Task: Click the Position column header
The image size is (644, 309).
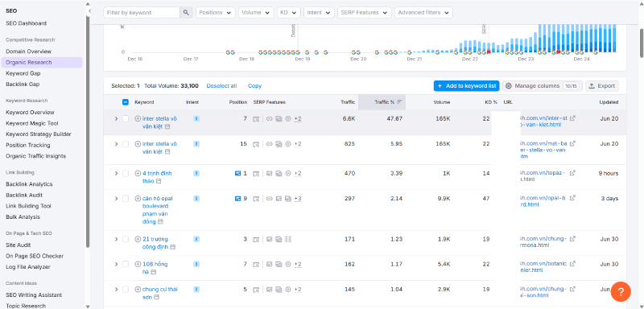Action: point(238,102)
